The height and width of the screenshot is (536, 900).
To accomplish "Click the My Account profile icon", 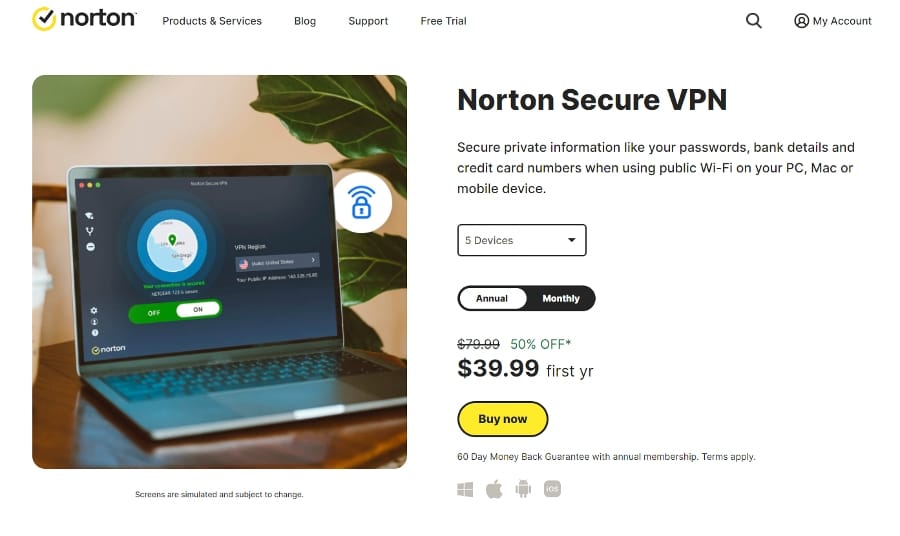I will (x=801, y=21).
